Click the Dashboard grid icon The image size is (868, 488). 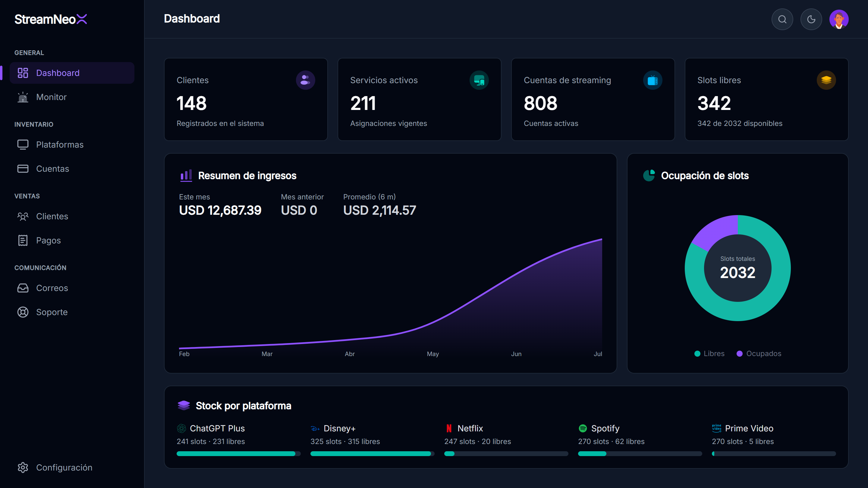pos(23,73)
